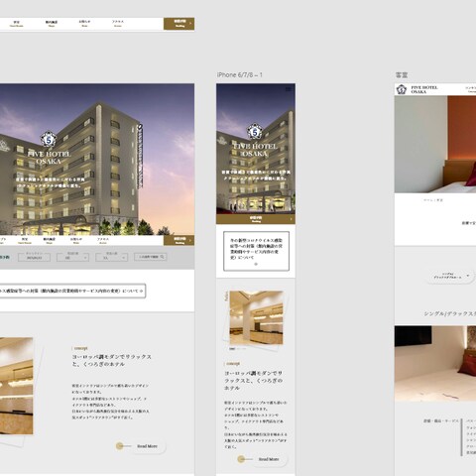Select the concept label on desktop artboard
The height and width of the screenshot is (476, 476).
pyautogui.click(x=80, y=348)
